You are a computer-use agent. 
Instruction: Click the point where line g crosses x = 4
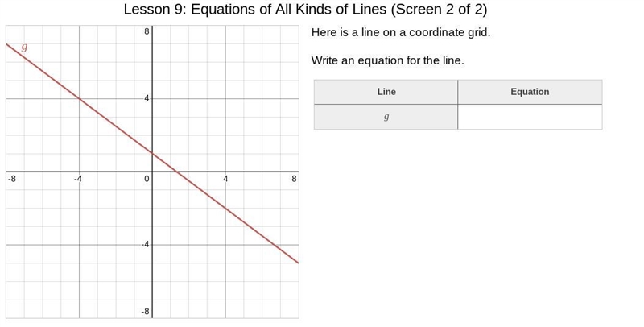(225, 208)
